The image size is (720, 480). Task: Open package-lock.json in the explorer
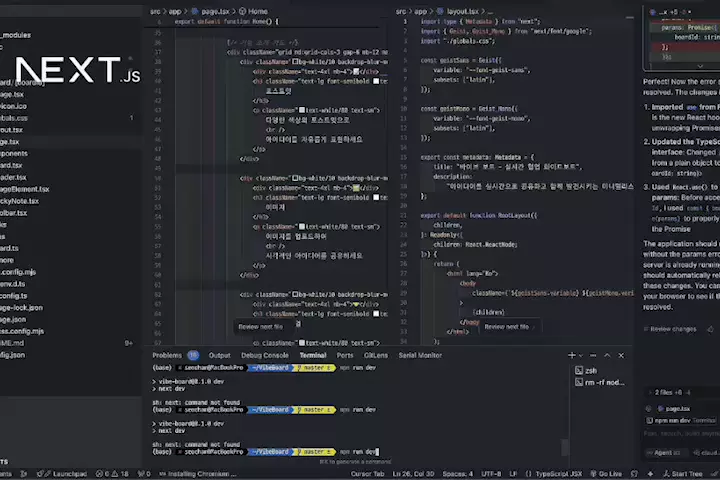22,307
